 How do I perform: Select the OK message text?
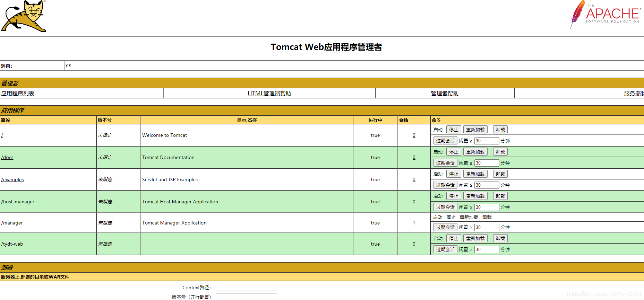point(68,66)
